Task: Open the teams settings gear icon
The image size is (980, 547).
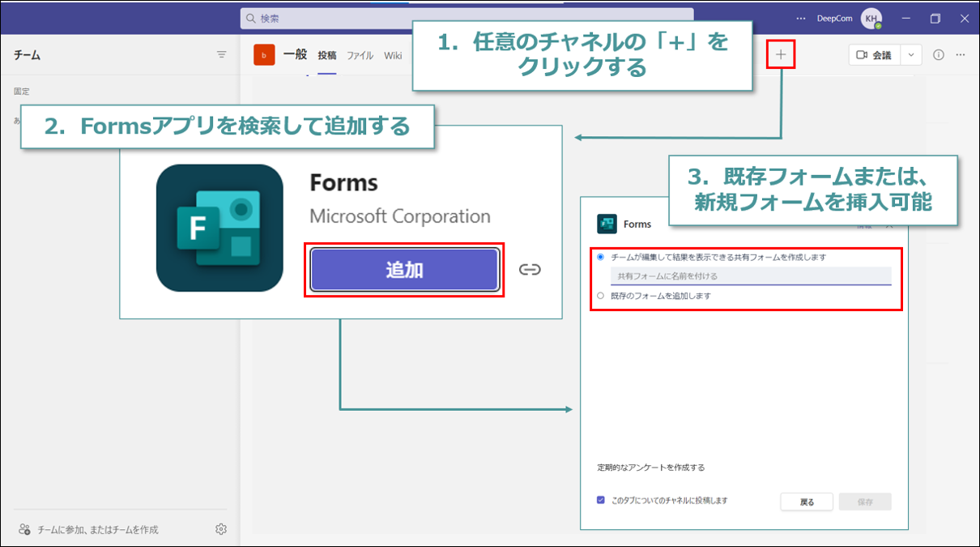Action: click(x=221, y=529)
